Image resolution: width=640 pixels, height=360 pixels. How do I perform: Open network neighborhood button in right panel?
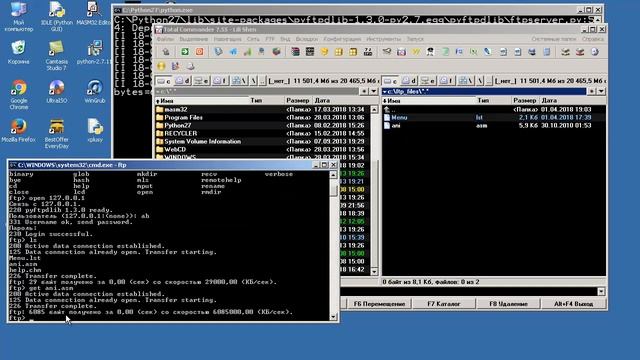[465, 81]
